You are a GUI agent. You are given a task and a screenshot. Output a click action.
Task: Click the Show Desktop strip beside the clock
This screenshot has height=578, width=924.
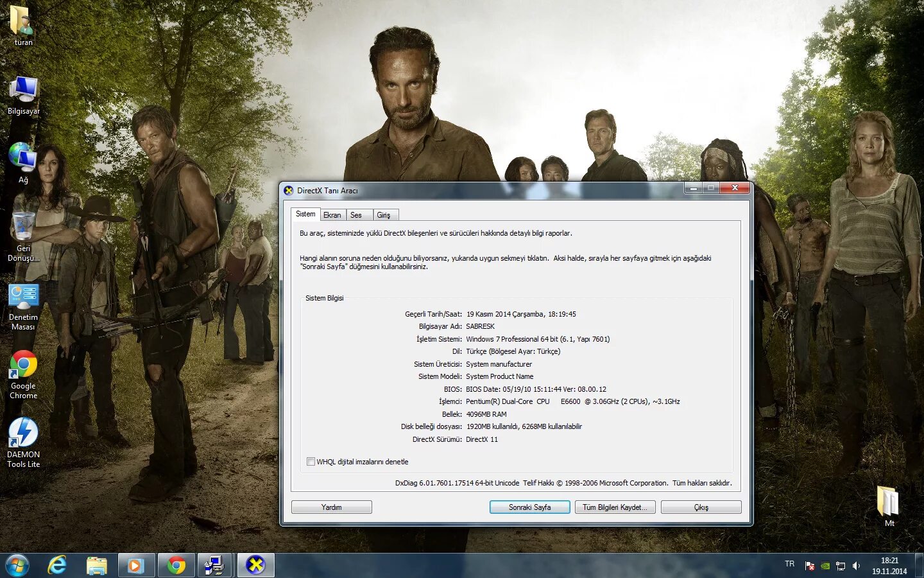coord(919,565)
